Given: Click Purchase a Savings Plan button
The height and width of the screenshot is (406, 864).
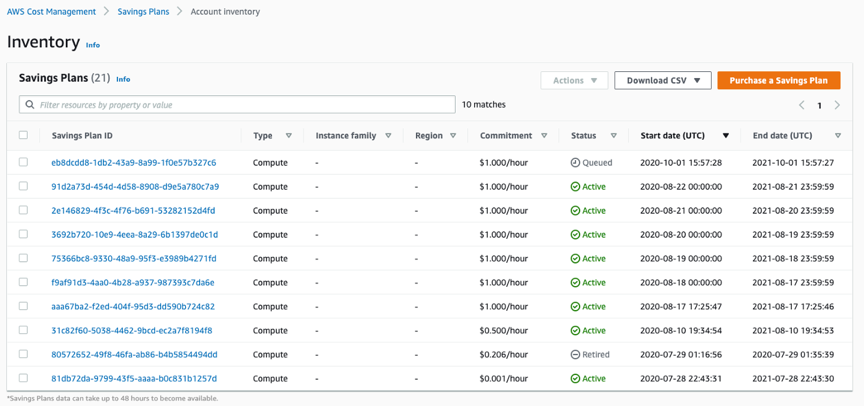Looking at the screenshot, I should click(x=779, y=80).
